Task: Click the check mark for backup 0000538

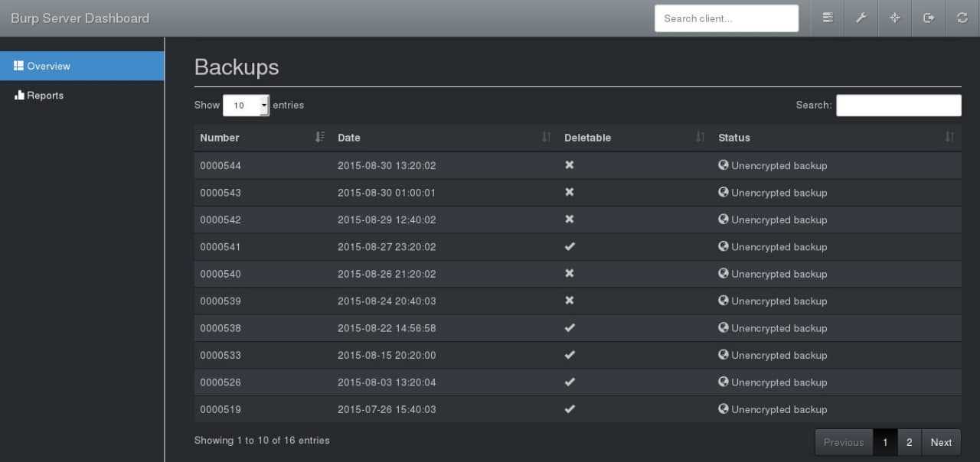Action: point(570,327)
